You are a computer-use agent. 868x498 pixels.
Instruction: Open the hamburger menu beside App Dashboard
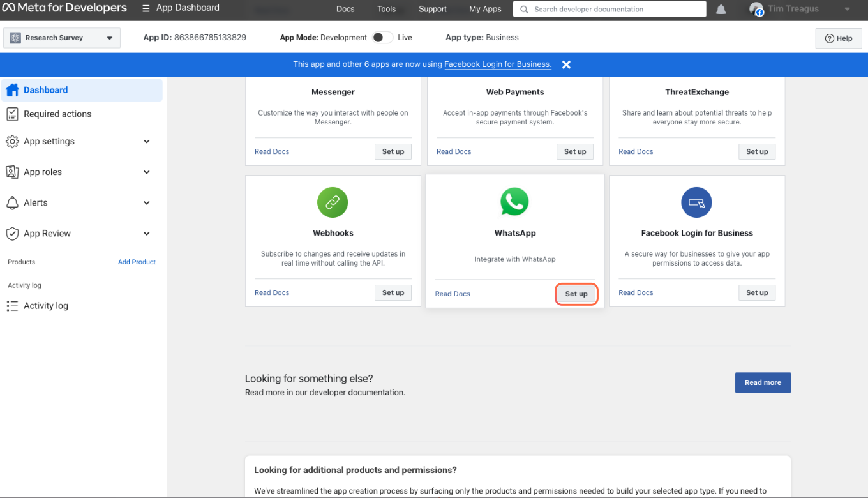pos(146,9)
